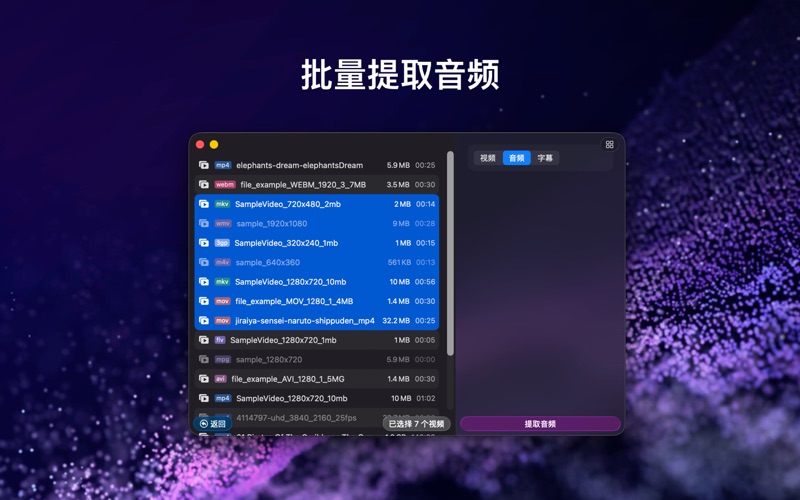Open the grid view icon at window corner
The image size is (800, 500).
click(609, 144)
